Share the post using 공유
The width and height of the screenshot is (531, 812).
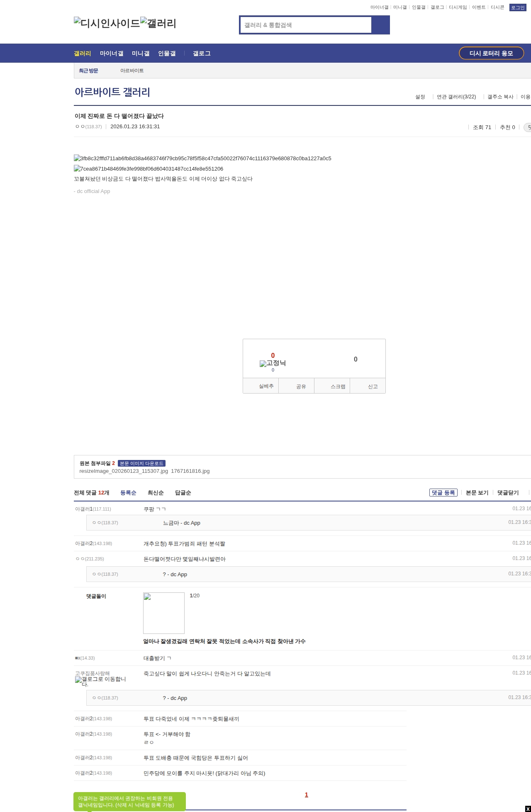tap(296, 386)
